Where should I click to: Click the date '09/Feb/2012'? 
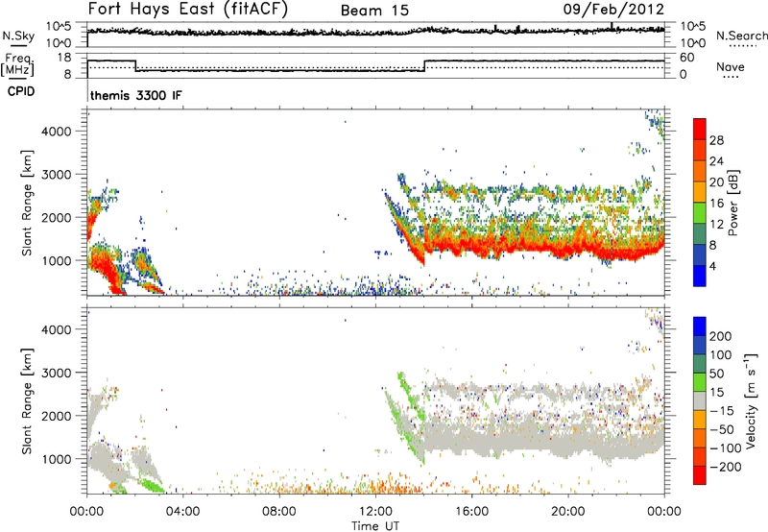pyautogui.click(x=613, y=9)
